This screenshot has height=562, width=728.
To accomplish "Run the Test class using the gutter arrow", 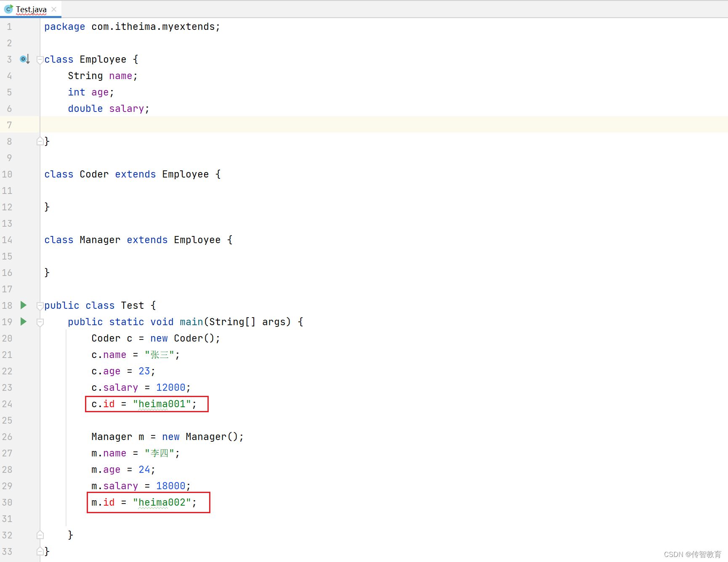I will tap(24, 305).
